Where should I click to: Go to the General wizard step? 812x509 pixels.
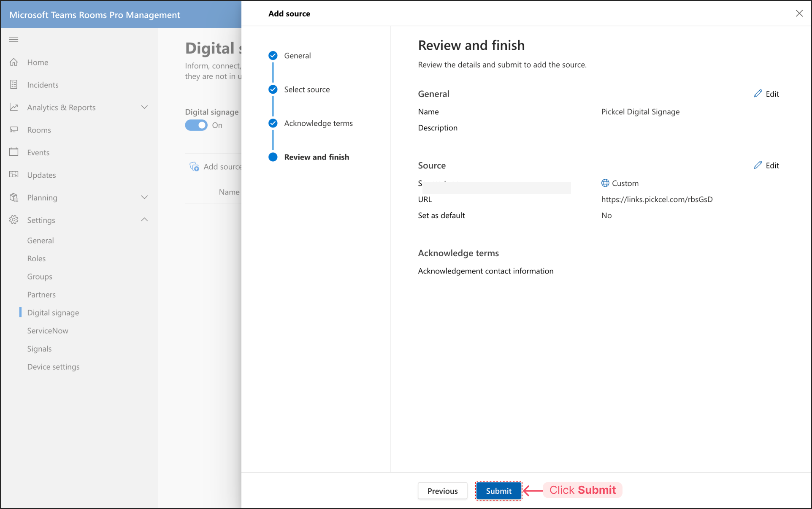pyautogui.click(x=297, y=56)
